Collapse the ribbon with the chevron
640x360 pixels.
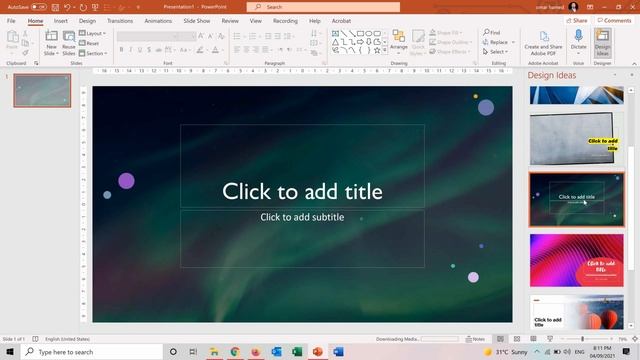click(x=634, y=64)
